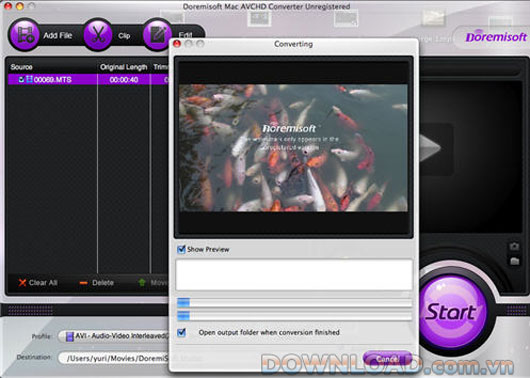
Task: Click the Original Length column header
Action: click(x=123, y=67)
